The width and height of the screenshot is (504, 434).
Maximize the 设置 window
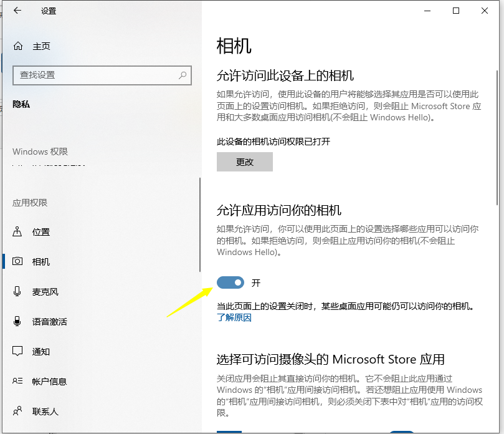pos(456,11)
